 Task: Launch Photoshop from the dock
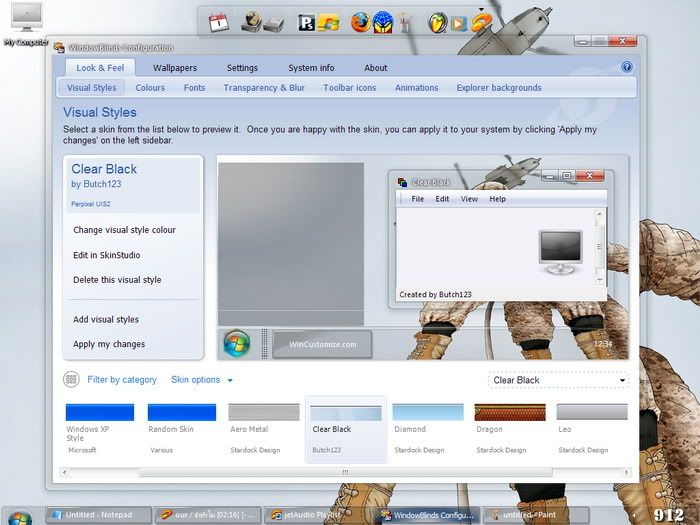(306, 23)
